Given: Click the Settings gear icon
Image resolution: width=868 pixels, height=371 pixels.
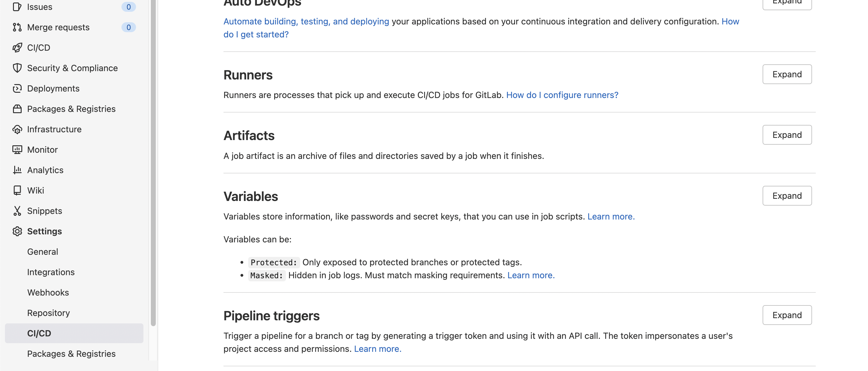Looking at the screenshot, I should (17, 231).
